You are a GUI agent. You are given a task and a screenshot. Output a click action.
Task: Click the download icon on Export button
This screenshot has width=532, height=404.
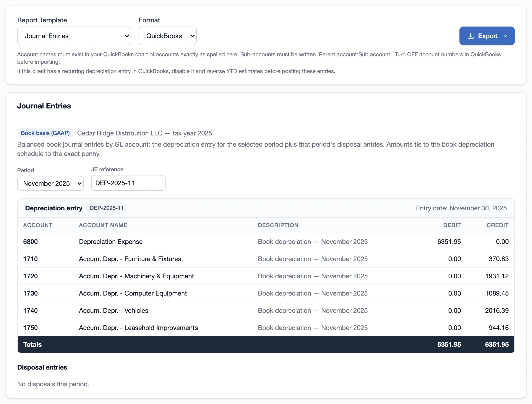click(x=470, y=36)
